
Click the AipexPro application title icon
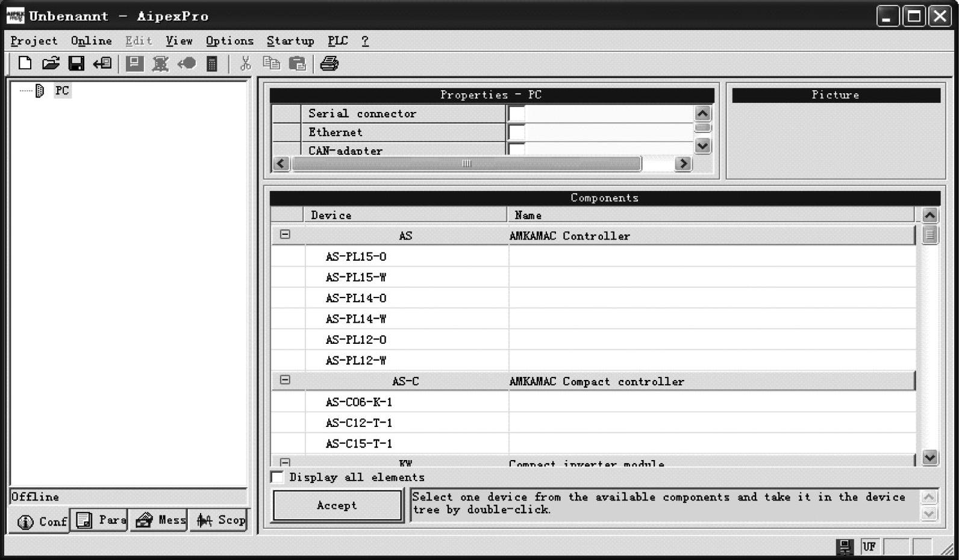click(15, 16)
